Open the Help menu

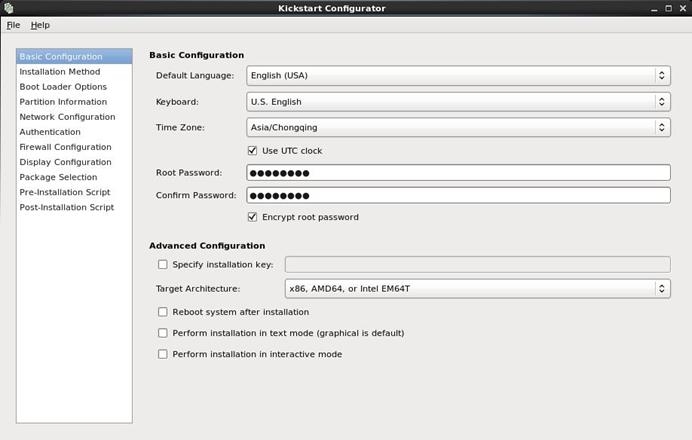(x=40, y=25)
